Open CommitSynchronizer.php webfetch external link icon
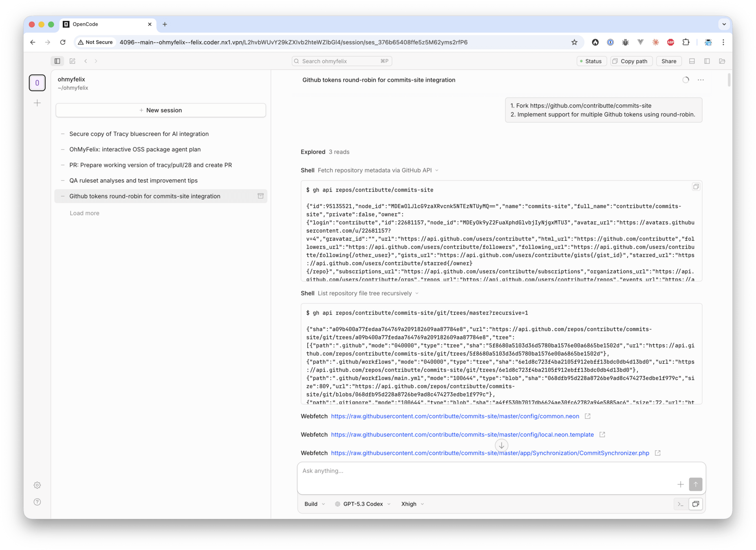This screenshot has height=550, width=756. (658, 453)
